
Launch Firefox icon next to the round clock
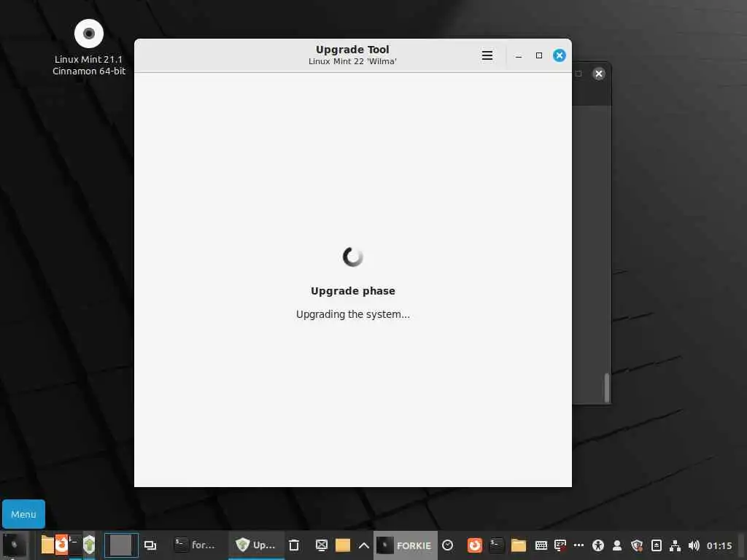coord(474,545)
